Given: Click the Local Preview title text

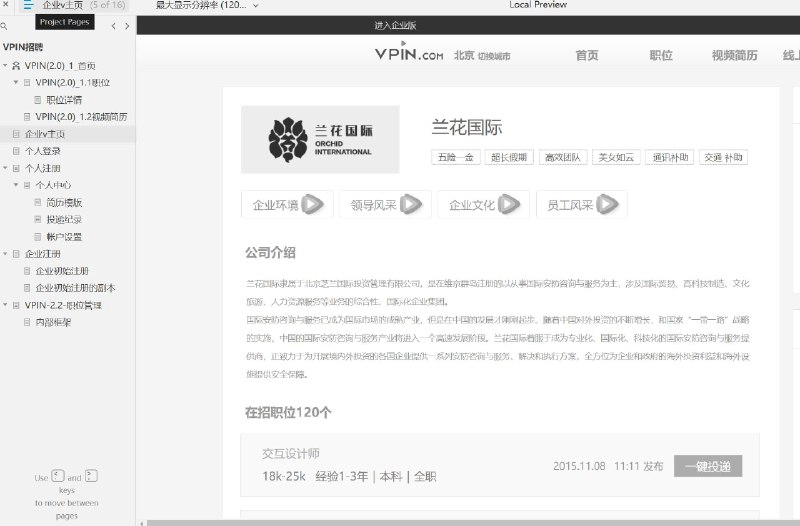Looking at the screenshot, I should (538, 5).
